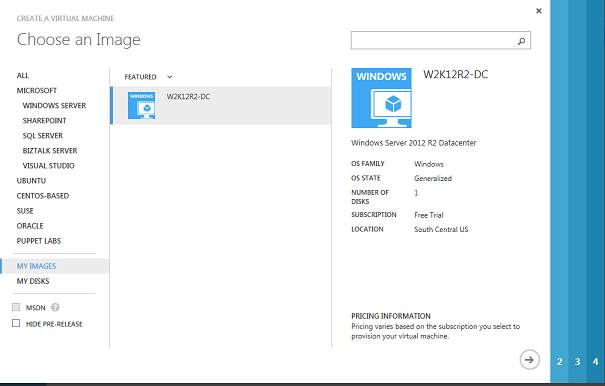Select the ORACLE category
605x386 pixels.
pyautogui.click(x=30, y=226)
